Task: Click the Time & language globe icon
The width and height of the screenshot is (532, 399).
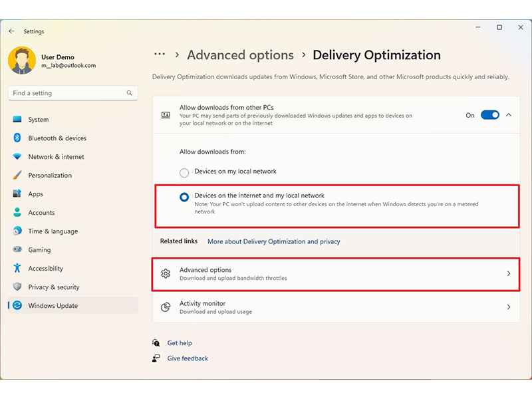Action: [x=17, y=231]
